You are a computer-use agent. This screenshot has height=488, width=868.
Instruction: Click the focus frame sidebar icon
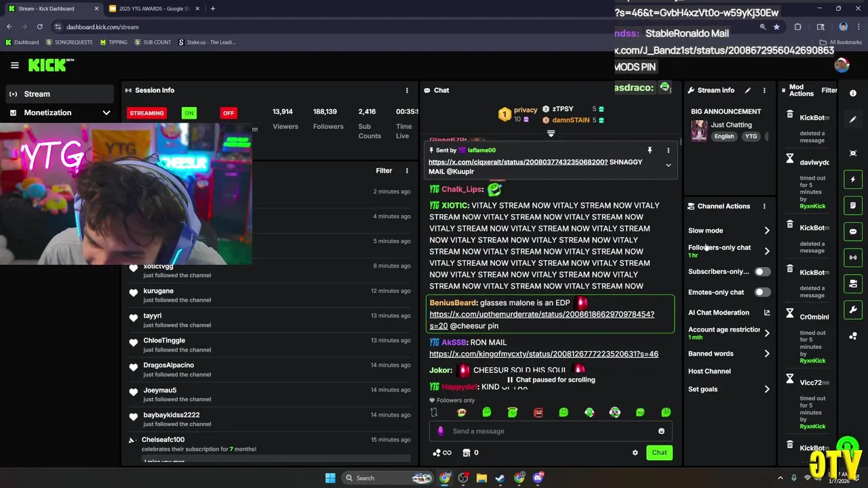pos(853,153)
